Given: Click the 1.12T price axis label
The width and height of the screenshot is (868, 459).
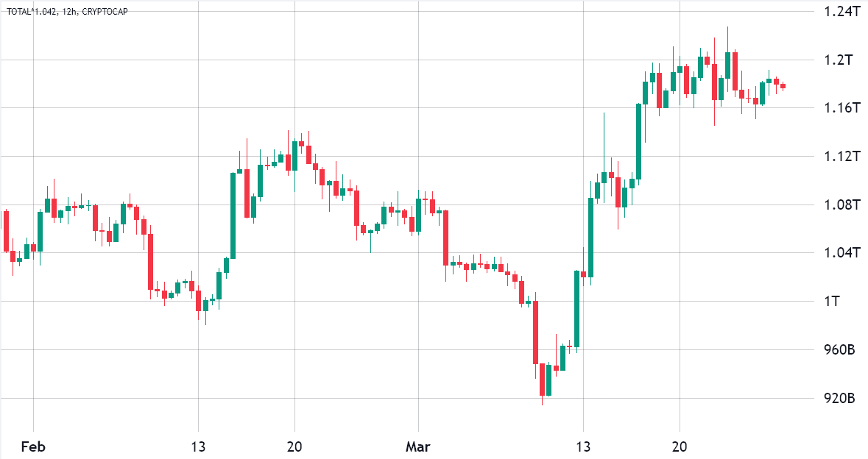Looking at the screenshot, I should [841, 157].
